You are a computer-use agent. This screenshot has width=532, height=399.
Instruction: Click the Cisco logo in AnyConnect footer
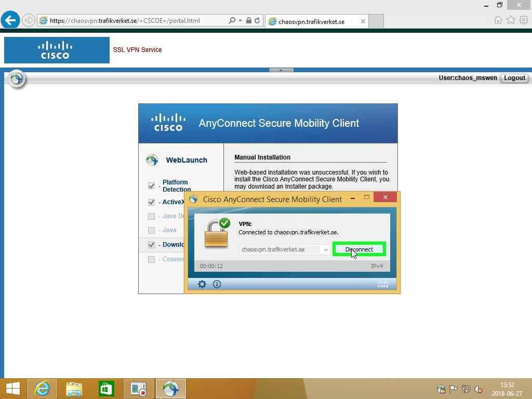tap(383, 284)
